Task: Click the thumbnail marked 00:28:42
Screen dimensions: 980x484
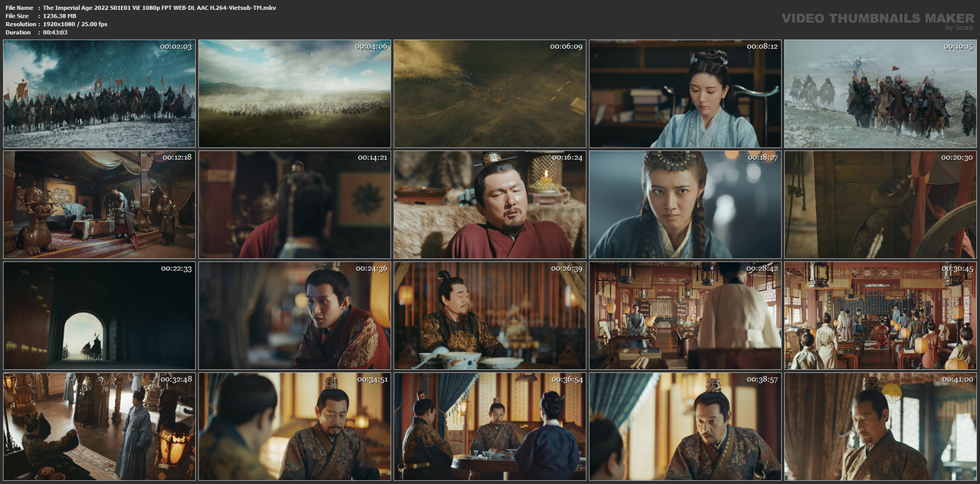Action: pos(685,316)
